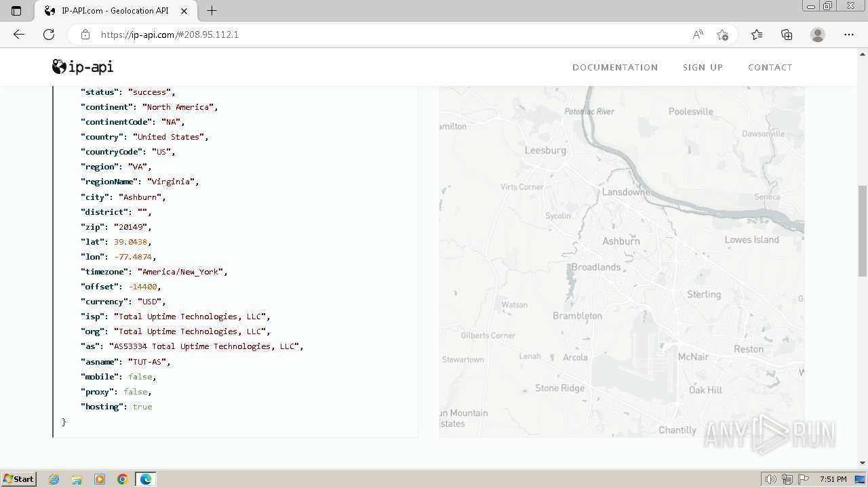
Task: Click Leesburg label on the map
Action: (x=545, y=150)
